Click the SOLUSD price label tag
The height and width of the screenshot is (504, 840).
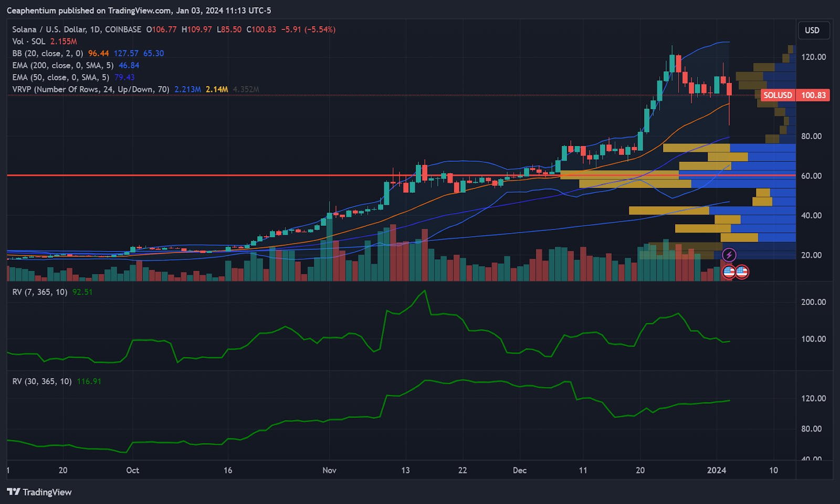pos(778,95)
